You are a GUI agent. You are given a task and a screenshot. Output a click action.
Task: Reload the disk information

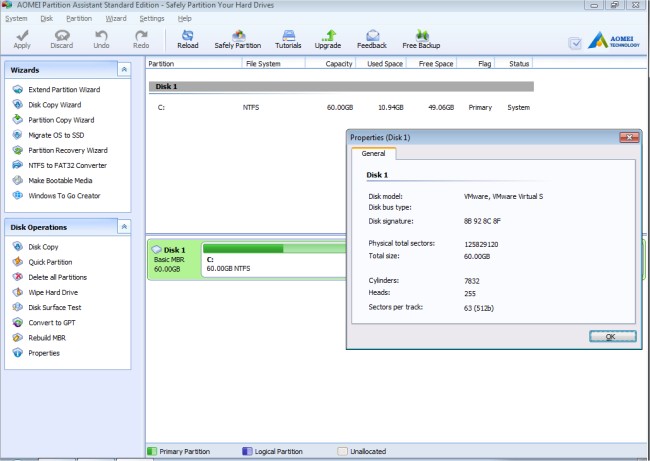pyautogui.click(x=188, y=39)
